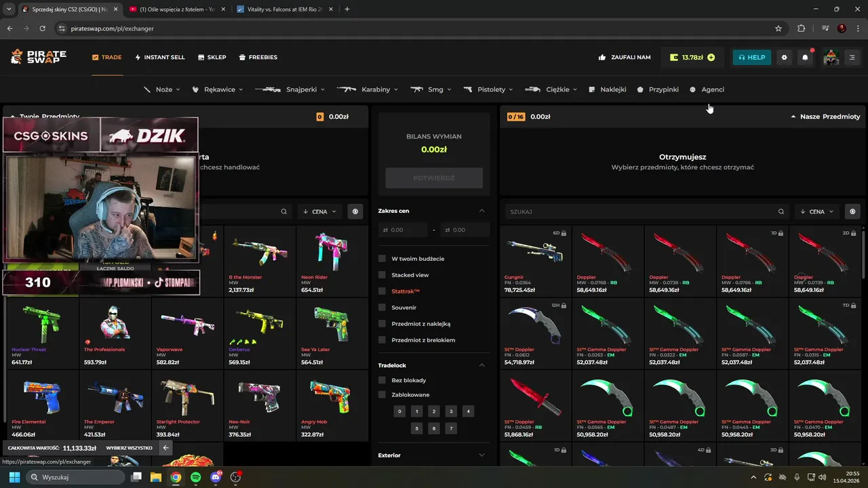Open Cena sort dropdown in right panel
This screenshot has height=488, width=868.
click(x=817, y=211)
